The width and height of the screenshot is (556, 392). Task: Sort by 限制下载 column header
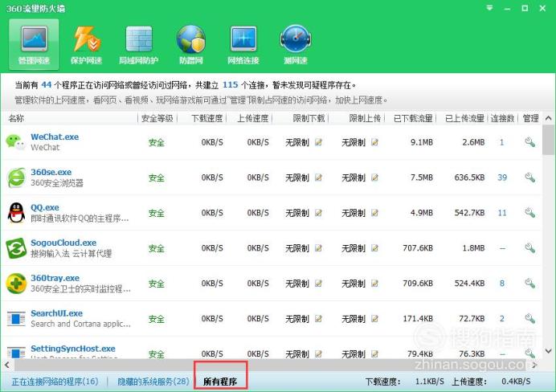pyautogui.click(x=309, y=118)
